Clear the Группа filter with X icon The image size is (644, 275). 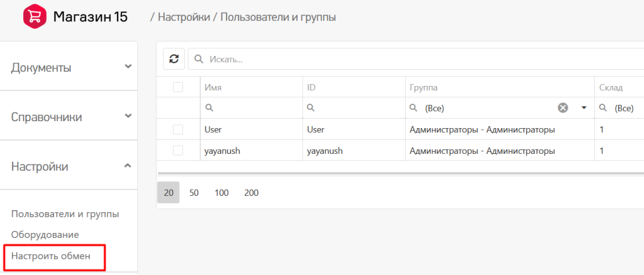click(563, 108)
